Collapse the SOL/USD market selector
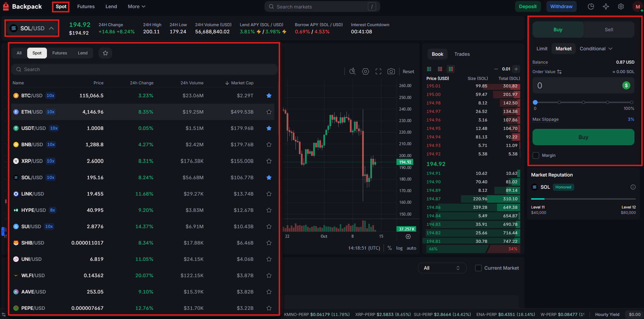644x319 pixels. pyautogui.click(x=32, y=28)
